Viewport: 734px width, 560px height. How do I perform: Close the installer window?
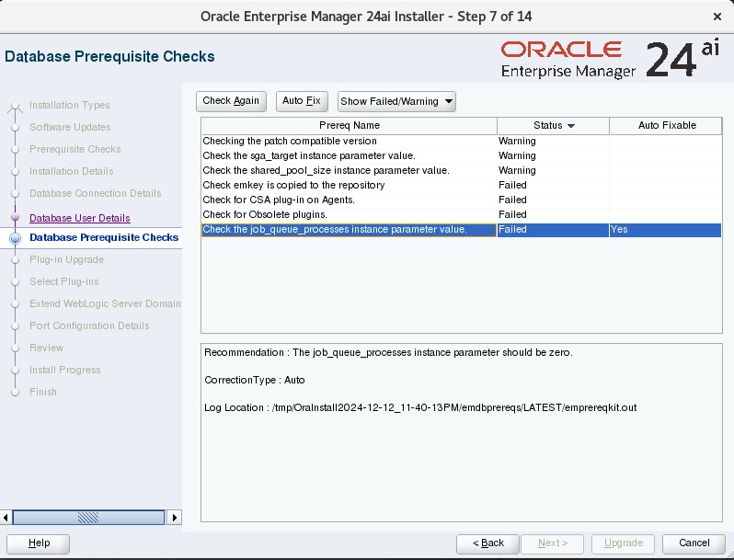click(x=717, y=17)
